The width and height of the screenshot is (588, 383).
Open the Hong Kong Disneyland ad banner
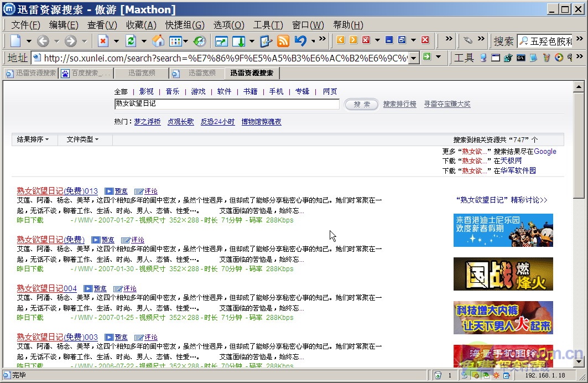tap(503, 230)
